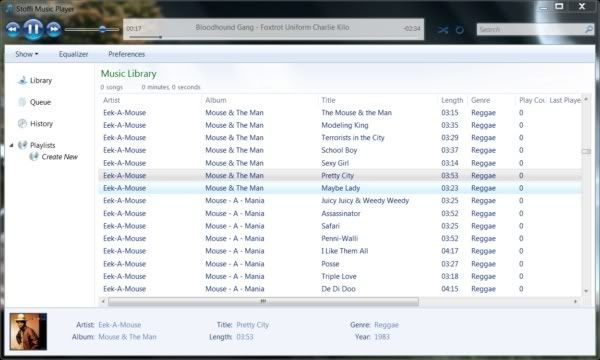Click the Create New playlist icon
This screenshot has width=600, height=360.
[34, 156]
